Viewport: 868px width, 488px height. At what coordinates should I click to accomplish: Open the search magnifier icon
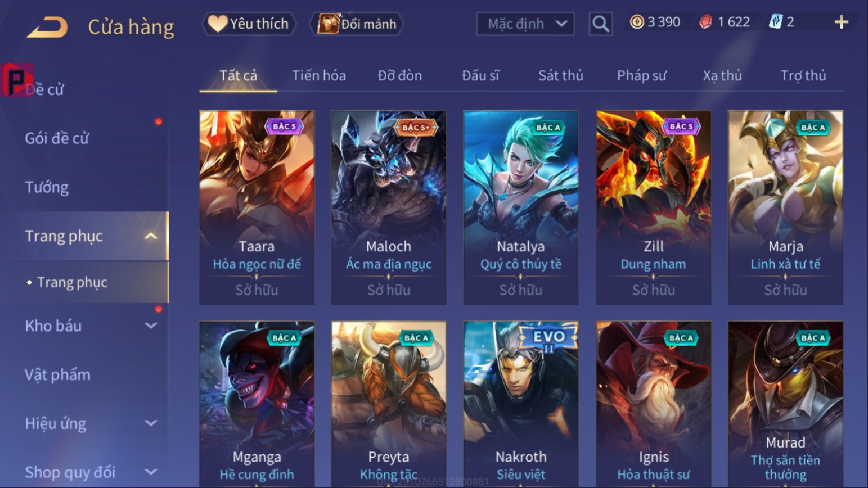click(x=600, y=24)
